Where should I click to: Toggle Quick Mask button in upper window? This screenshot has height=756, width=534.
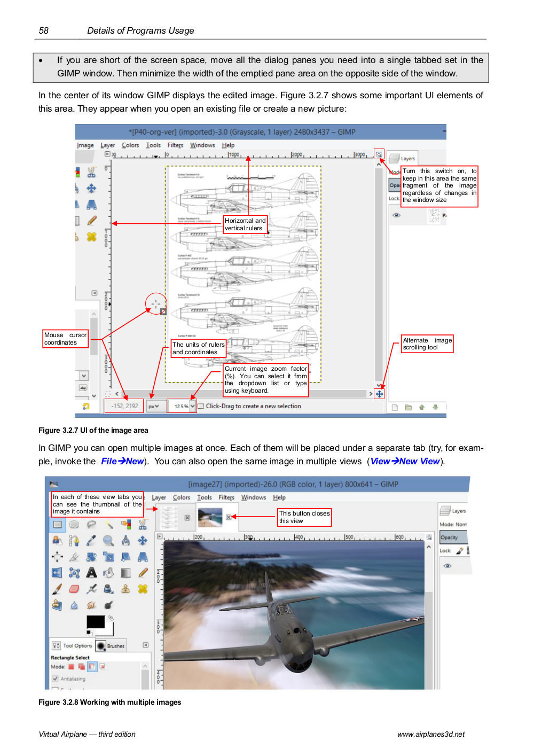pos(107,394)
